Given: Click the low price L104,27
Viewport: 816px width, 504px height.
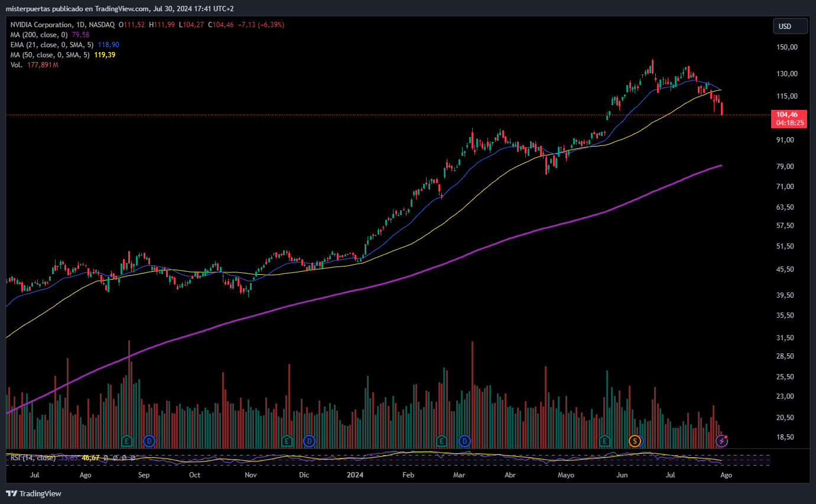Looking at the screenshot, I should point(192,25).
